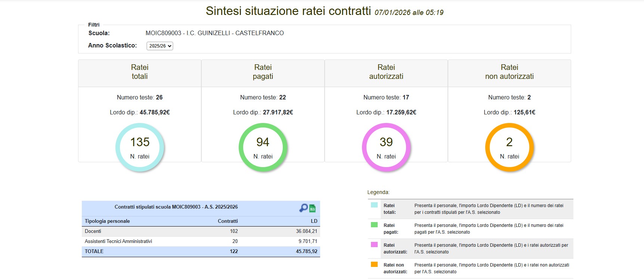This screenshot has width=644, height=280.
Task: Click the cyan circle showing 135 ratei
Action: [140, 147]
